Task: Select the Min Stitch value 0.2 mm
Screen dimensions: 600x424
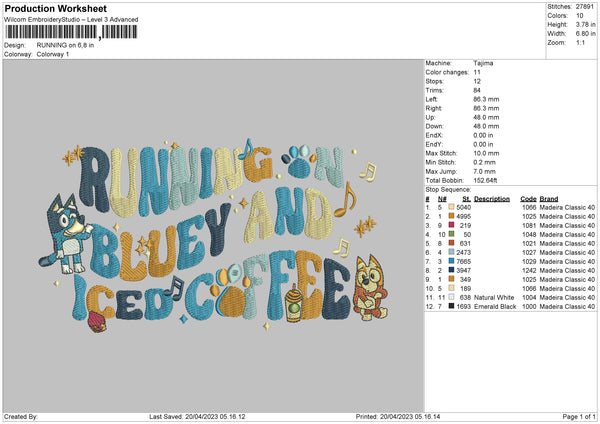Action: (x=484, y=162)
